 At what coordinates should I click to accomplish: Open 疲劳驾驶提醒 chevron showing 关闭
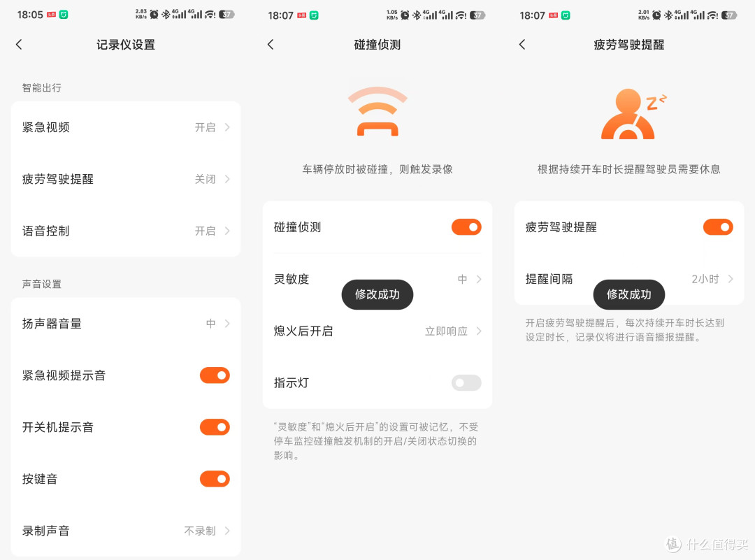point(227,179)
